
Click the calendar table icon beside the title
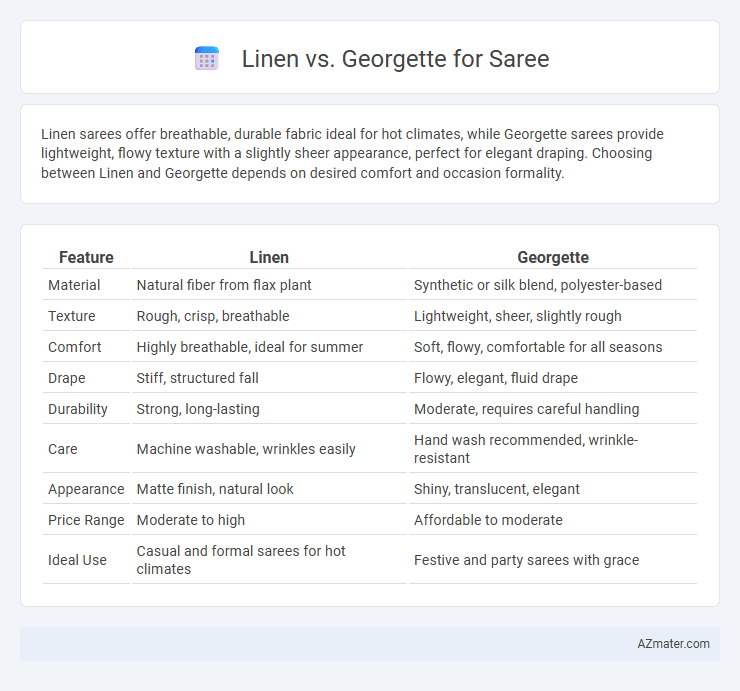coord(207,59)
